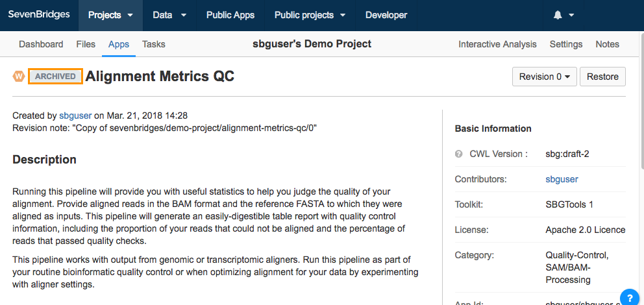Click the 'Basic Information' heading
The height and width of the screenshot is (305, 644).
point(493,128)
